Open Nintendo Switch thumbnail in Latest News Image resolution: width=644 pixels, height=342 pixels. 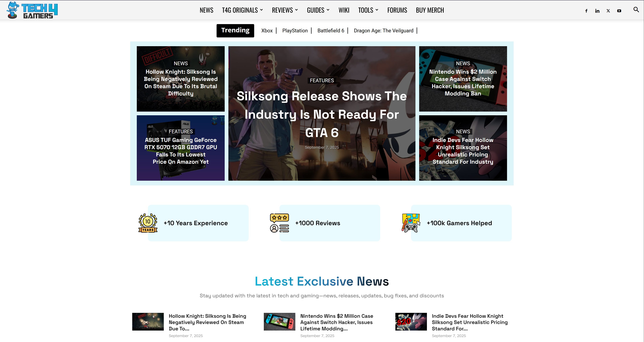click(x=279, y=321)
